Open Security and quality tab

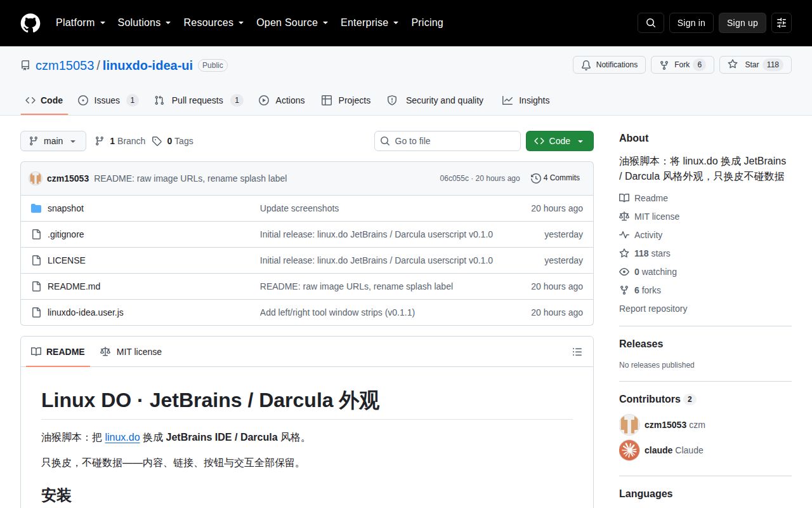[x=435, y=100]
